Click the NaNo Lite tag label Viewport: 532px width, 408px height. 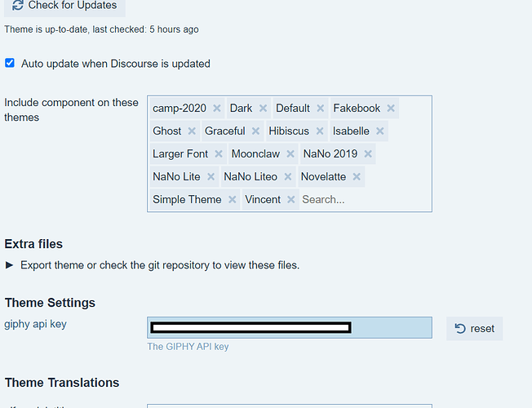[176, 176]
